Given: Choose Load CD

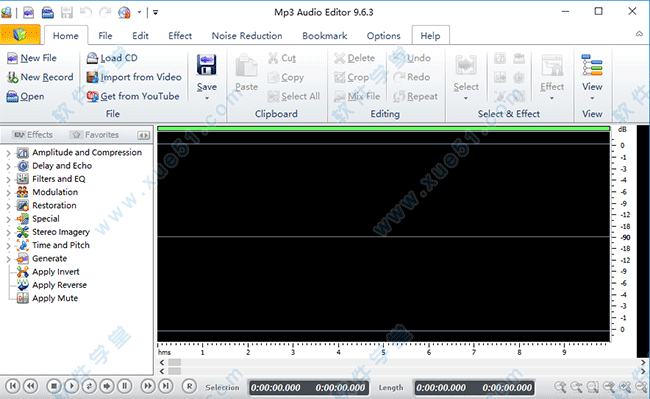Looking at the screenshot, I should [112, 58].
